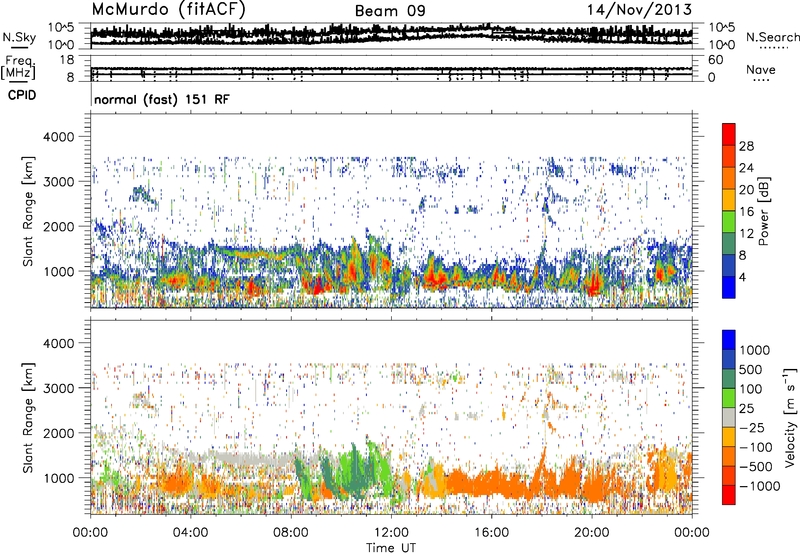Click the red top of the power colorbar
The image size is (800, 554).
click(x=729, y=134)
